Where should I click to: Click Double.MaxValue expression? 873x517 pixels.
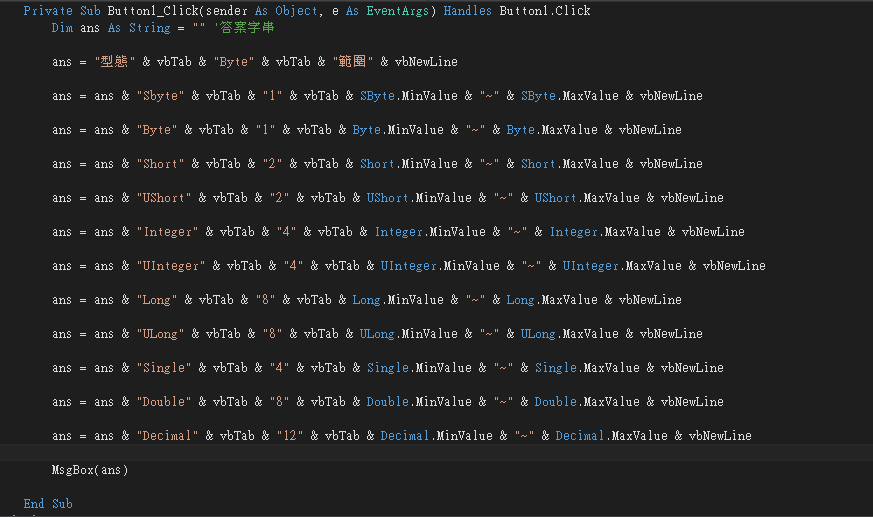(x=587, y=401)
